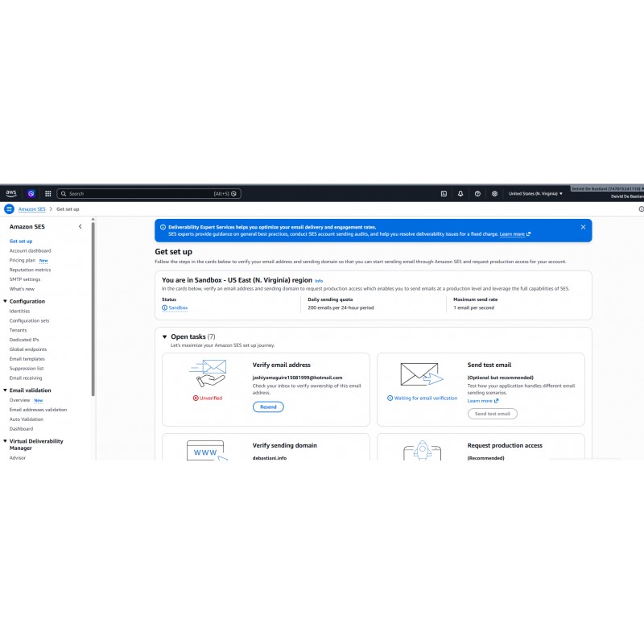
Task: Open Configuration sets in sidebar
Action: (x=29, y=320)
